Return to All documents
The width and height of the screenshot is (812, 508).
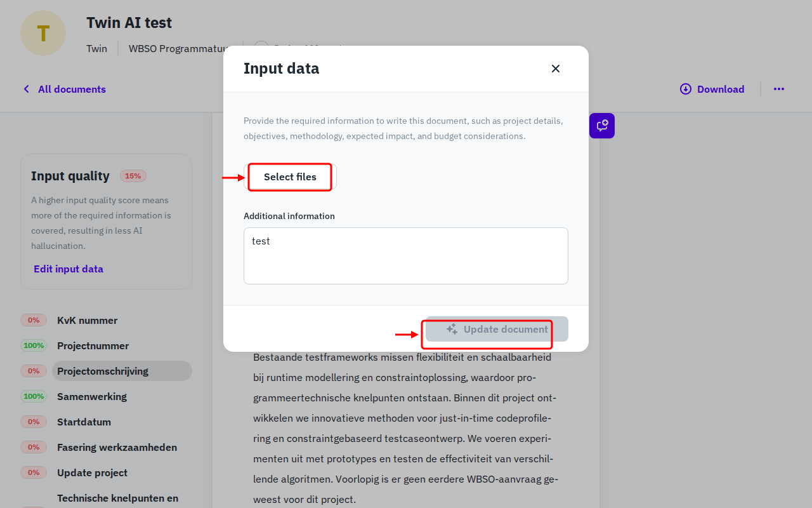(x=72, y=89)
